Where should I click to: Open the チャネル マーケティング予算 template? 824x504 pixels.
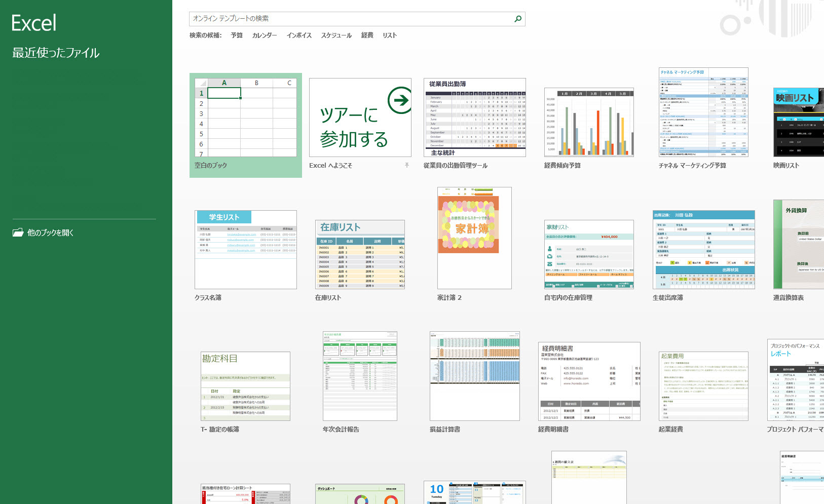[x=703, y=112]
